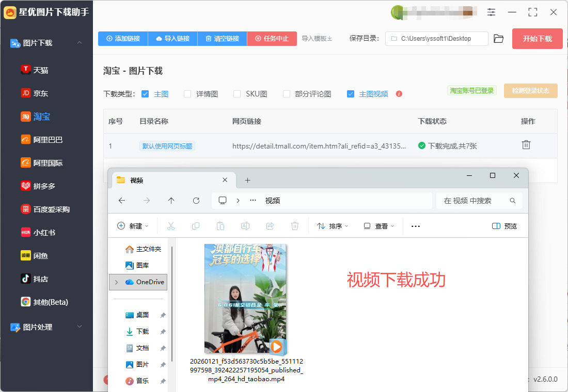Open 阿里巴巴 downloader in sidebar
Viewport: 568px width, 392px height.
click(x=42, y=140)
